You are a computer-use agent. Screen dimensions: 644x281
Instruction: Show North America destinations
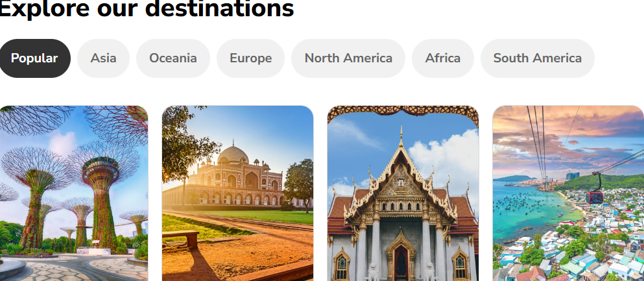pyautogui.click(x=348, y=58)
